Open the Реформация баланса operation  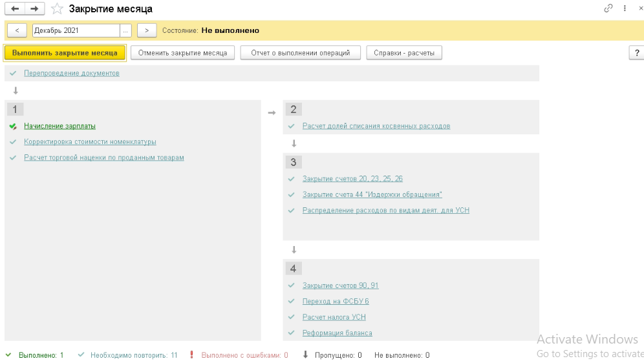[x=337, y=333]
